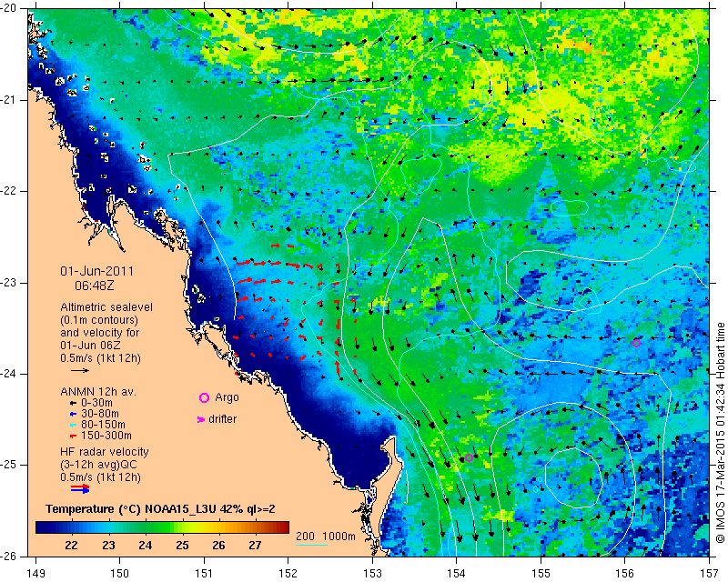Click the black 0-30m arrow symbol
The width and height of the screenshot is (728, 582).
[73, 404]
